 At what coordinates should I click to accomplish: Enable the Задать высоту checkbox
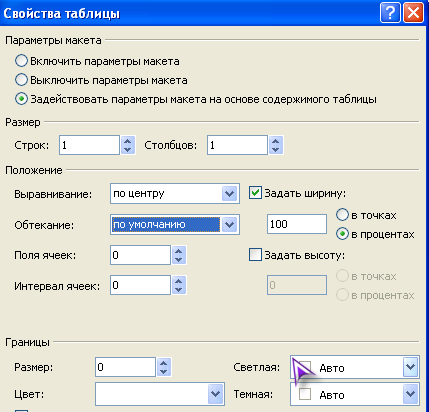click(255, 255)
